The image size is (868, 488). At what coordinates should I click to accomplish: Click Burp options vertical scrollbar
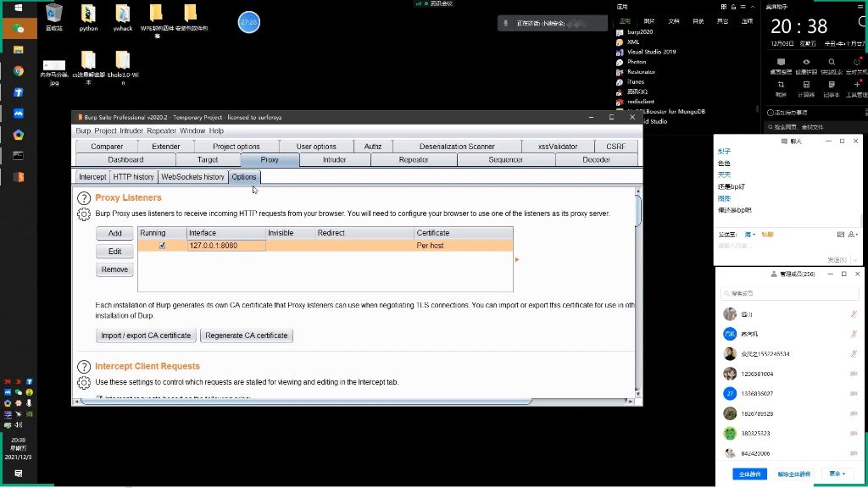pyautogui.click(x=637, y=210)
